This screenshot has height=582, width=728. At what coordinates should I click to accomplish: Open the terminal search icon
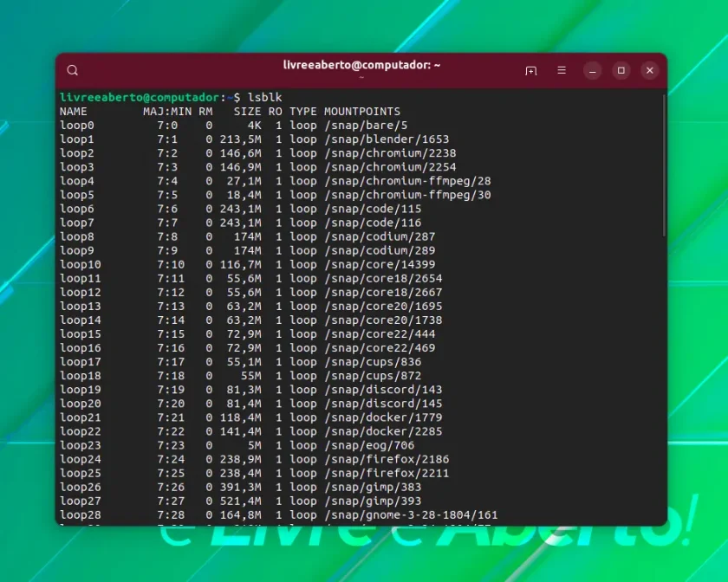click(x=73, y=70)
